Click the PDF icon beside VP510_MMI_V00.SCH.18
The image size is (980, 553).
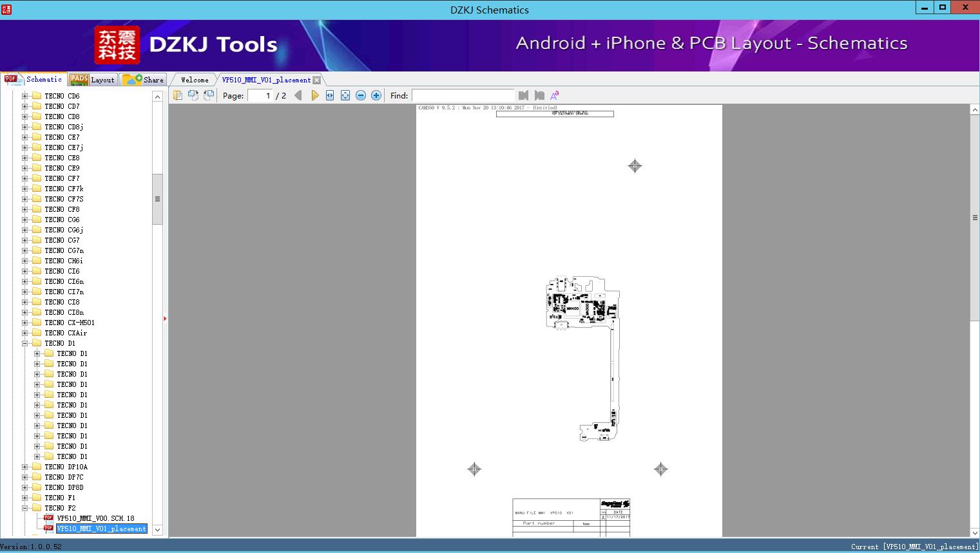[x=48, y=518]
